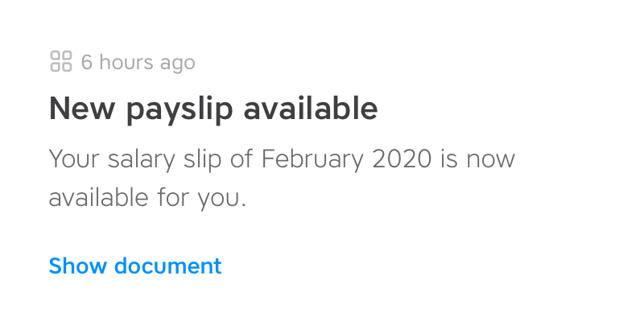
Task: Click the 6 hours ago timestamp
Action: click(138, 63)
